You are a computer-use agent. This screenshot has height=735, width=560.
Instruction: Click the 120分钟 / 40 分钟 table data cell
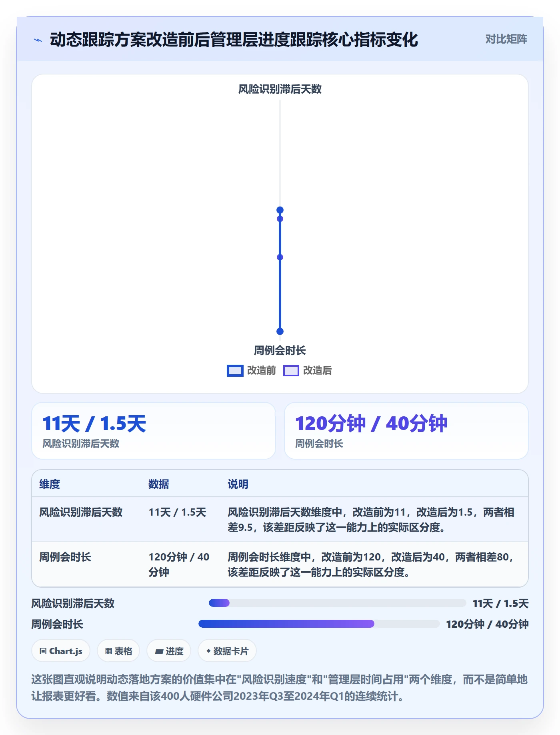coord(179,564)
